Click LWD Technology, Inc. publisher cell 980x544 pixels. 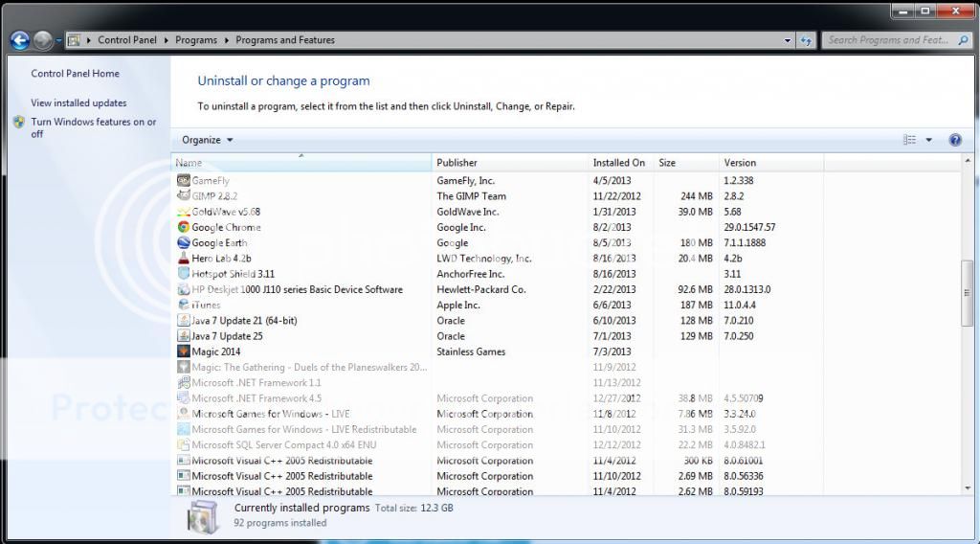click(x=484, y=259)
